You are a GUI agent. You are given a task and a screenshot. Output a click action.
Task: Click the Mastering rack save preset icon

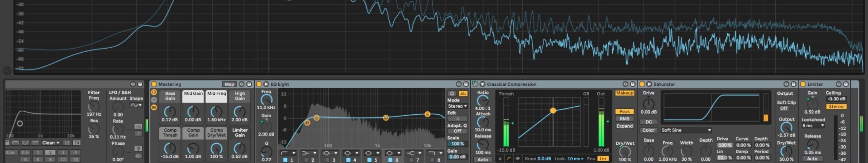pyautogui.click(x=249, y=84)
